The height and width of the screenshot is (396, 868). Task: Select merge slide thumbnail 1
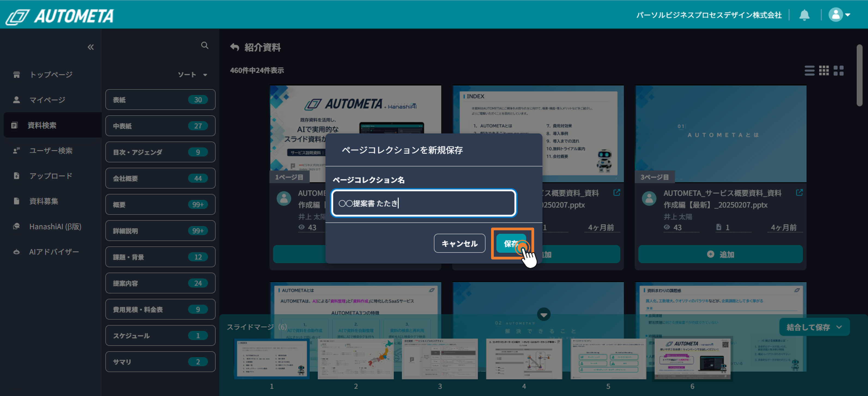point(272,359)
